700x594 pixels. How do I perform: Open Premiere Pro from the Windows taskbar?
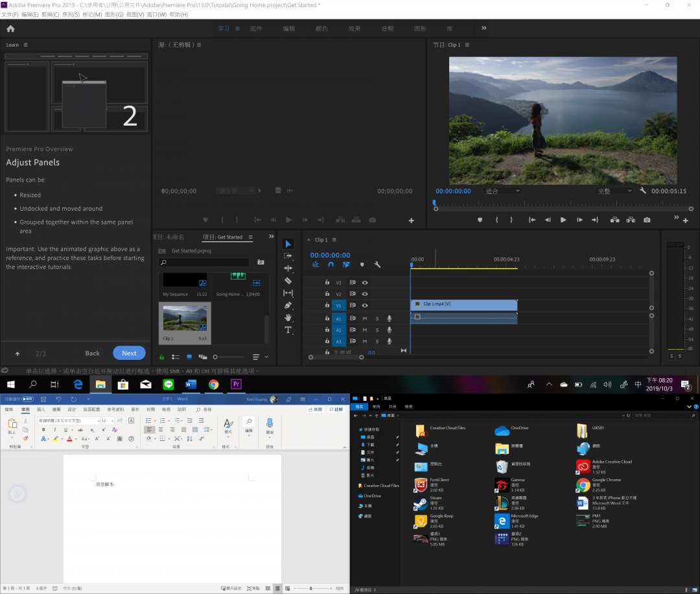click(x=236, y=385)
